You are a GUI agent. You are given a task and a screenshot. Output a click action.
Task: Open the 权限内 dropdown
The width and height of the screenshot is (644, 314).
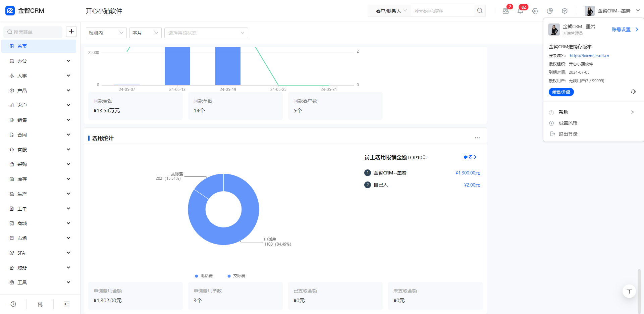coord(106,33)
